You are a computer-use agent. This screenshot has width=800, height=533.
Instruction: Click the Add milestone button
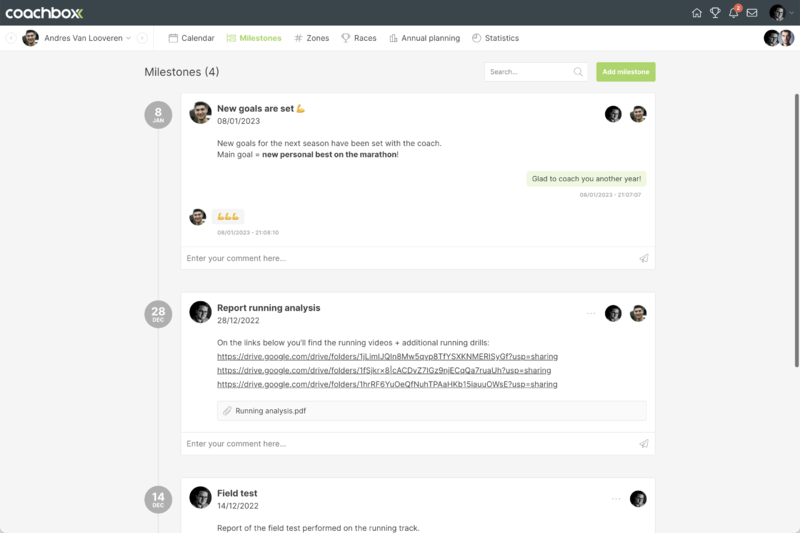pyautogui.click(x=626, y=72)
